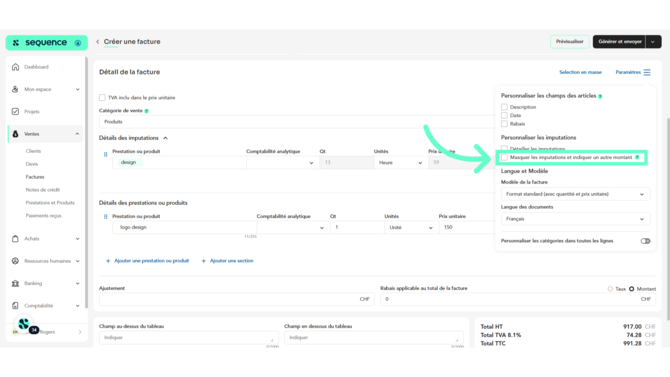Enable TVA inclu dans le prix unitaire
The height and width of the screenshot is (377, 670).
point(102,97)
